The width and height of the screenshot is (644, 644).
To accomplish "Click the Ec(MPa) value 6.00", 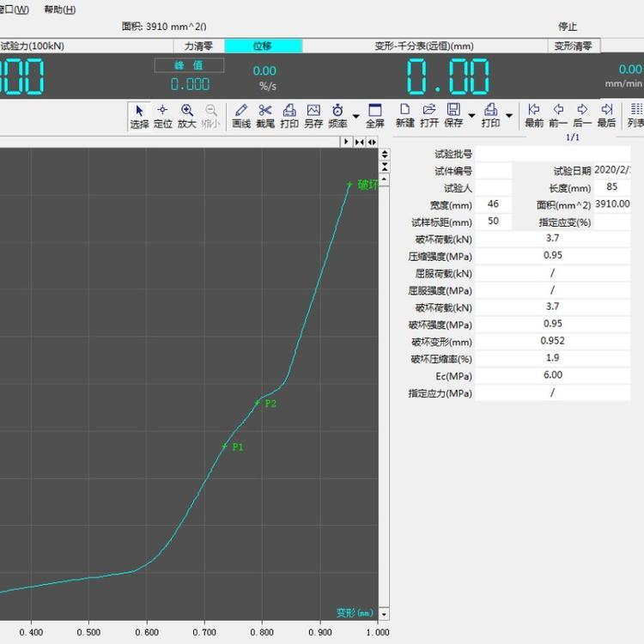I will click(x=553, y=375).
